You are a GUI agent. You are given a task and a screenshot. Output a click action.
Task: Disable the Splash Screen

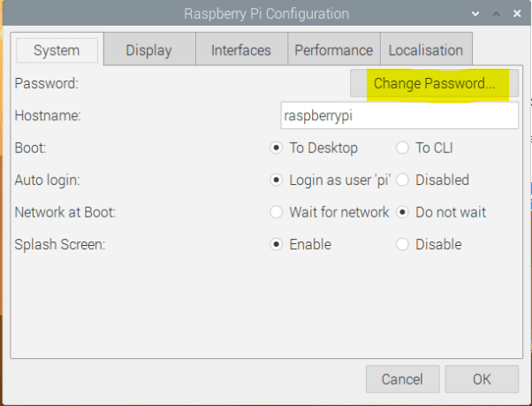(403, 244)
